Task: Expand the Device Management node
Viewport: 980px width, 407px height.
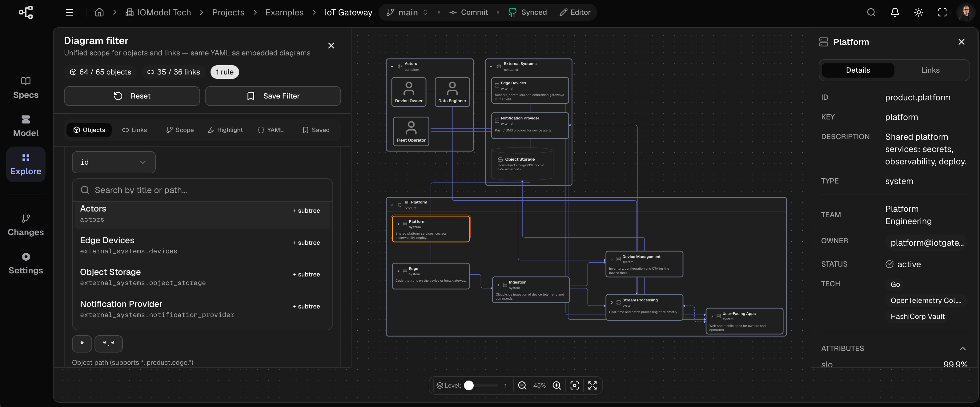Action: (612, 259)
